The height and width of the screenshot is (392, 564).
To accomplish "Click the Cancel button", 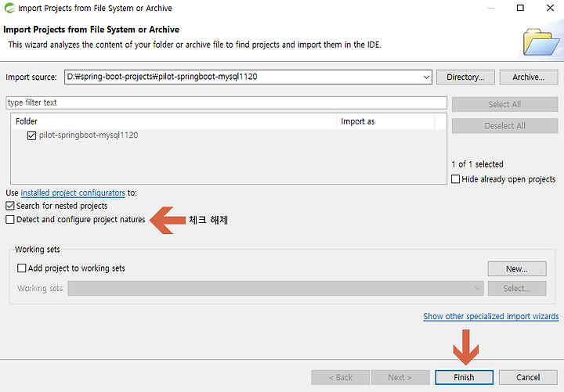I will 528,378.
